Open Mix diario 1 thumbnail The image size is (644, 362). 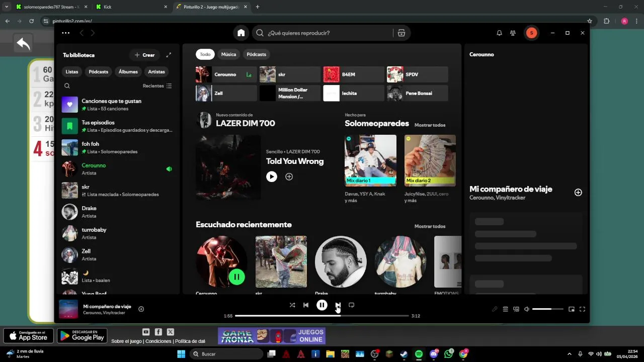370,160
